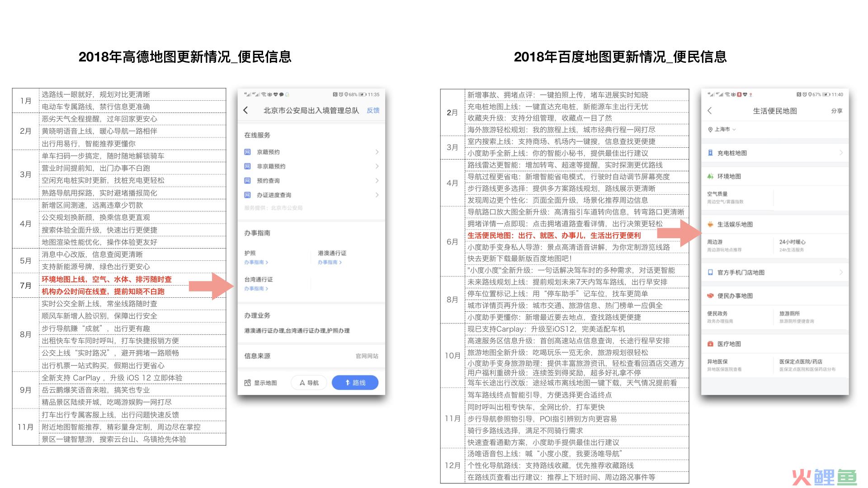Image resolution: width=868 pixels, height=488 pixels.
Task: Open 护照 办事指南 link
Action: tap(256, 262)
